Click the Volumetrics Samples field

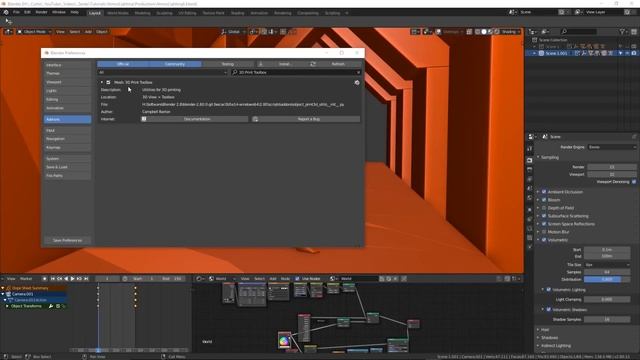click(x=607, y=272)
